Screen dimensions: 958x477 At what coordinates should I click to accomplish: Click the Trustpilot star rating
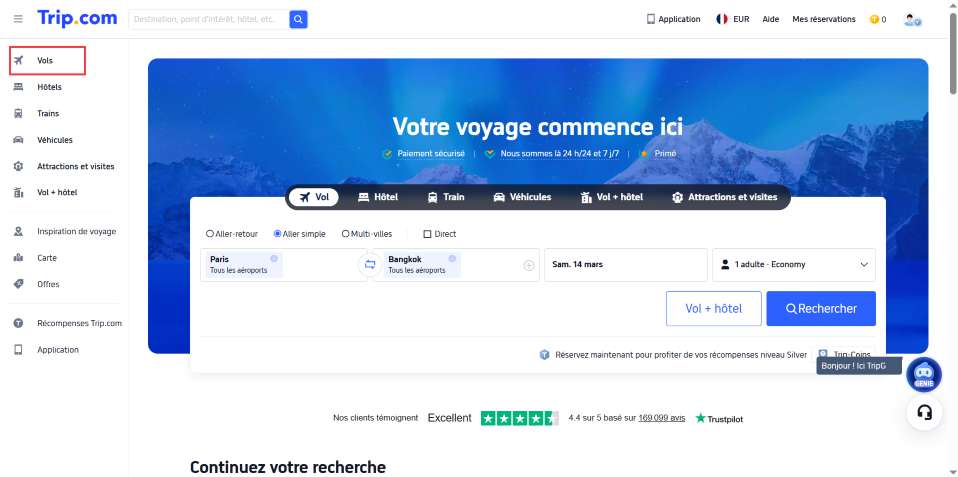pyautogui.click(x=519, y=418)
